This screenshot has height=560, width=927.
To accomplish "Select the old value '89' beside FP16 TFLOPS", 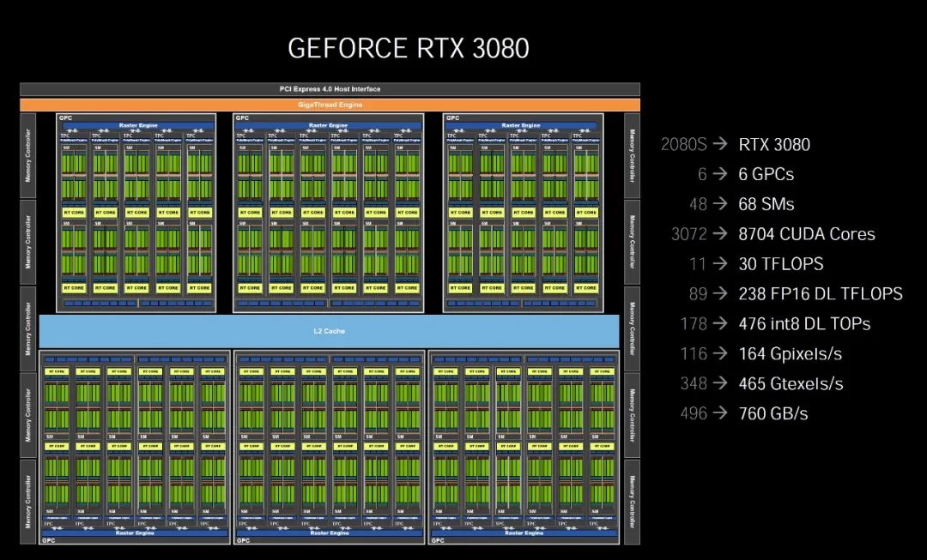I will [698, 293].
